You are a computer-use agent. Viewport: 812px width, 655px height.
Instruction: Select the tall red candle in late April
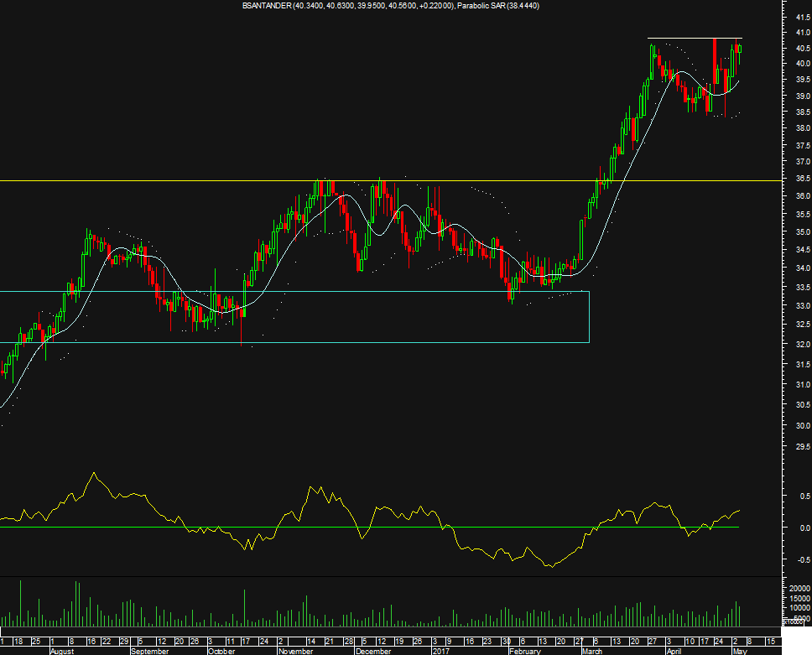click(x=714, y=63)
